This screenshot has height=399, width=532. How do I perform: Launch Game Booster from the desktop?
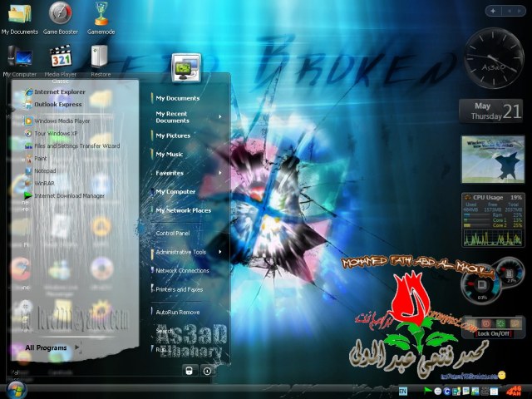[x=61, y=18]
